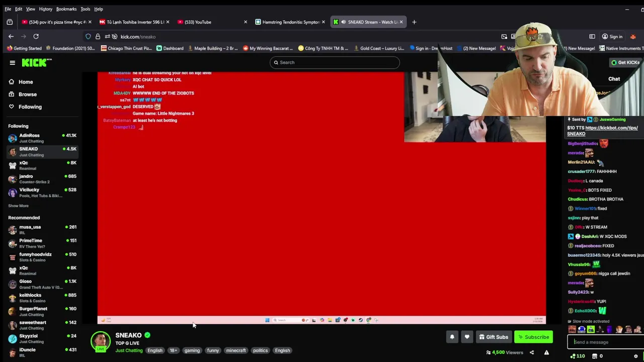The width and height of the screenshot is (644, 362).
Task: Open AdinRoss channel in Following
Action: point(42,138)
